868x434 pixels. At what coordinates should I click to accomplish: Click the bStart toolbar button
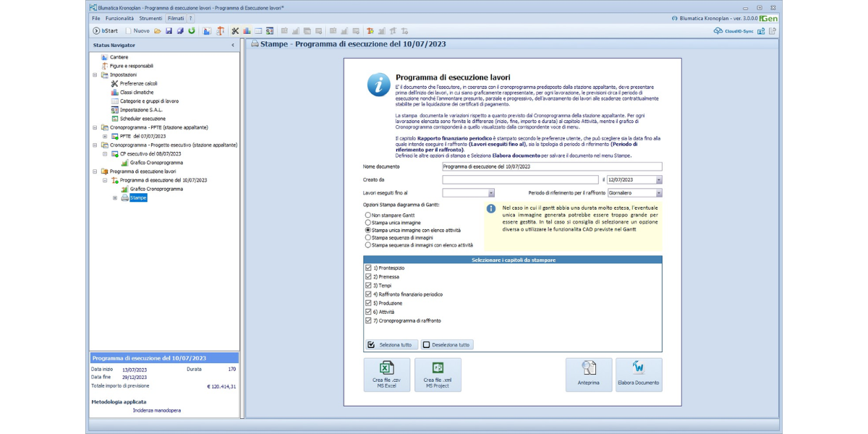coord(105,31)
